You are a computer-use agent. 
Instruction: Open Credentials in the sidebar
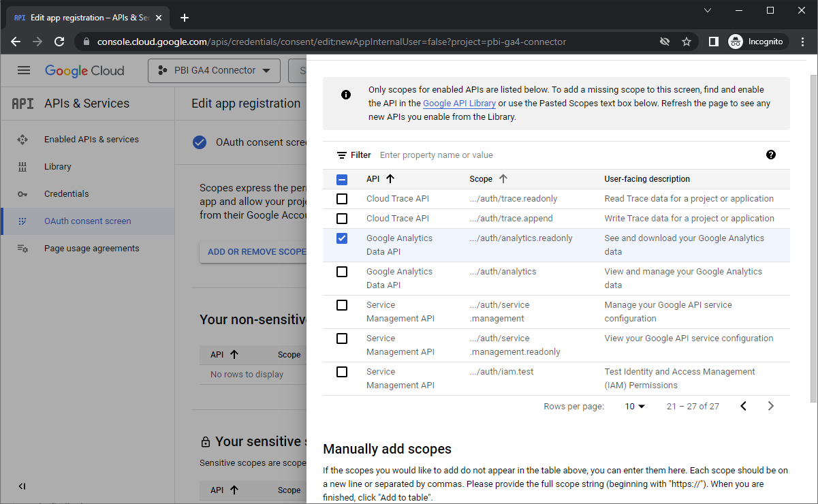(66, 193)
